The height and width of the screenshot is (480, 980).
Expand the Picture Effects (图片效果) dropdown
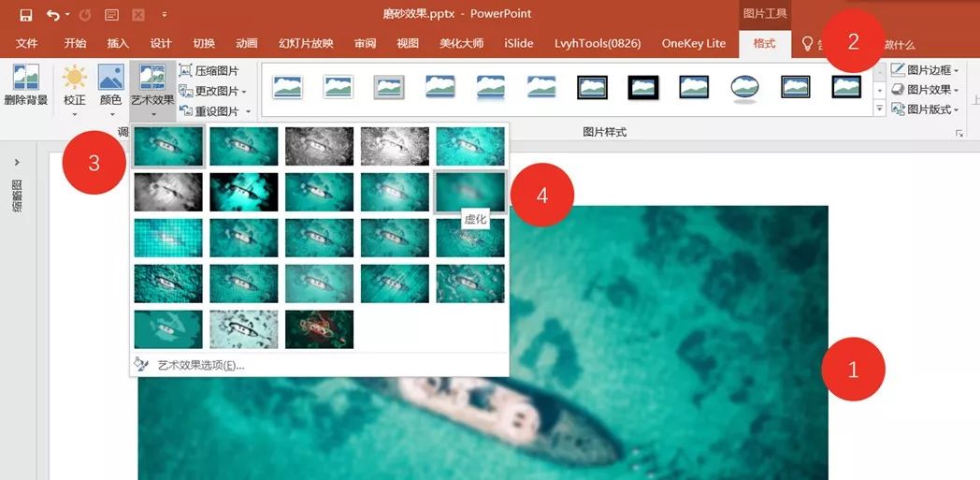(x=956, y=90)
